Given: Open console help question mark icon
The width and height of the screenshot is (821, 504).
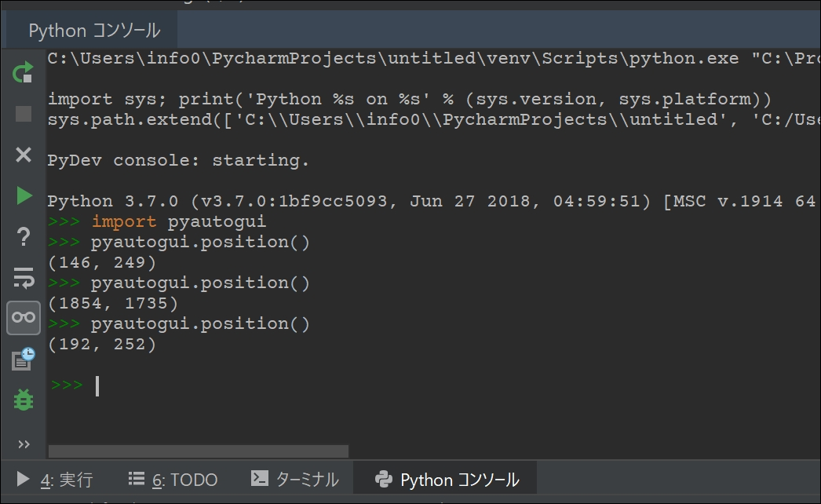Looking at the screenshot, I should point(23,237).
